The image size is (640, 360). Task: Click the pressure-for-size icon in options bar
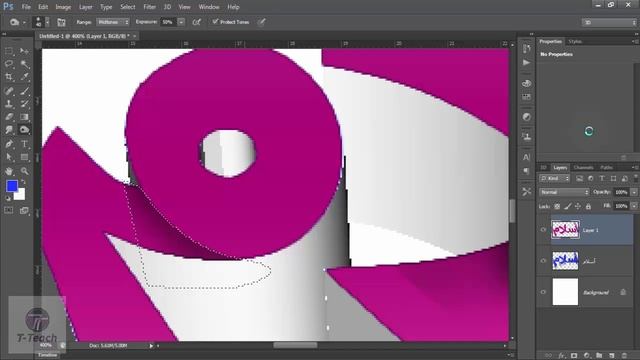262,22
